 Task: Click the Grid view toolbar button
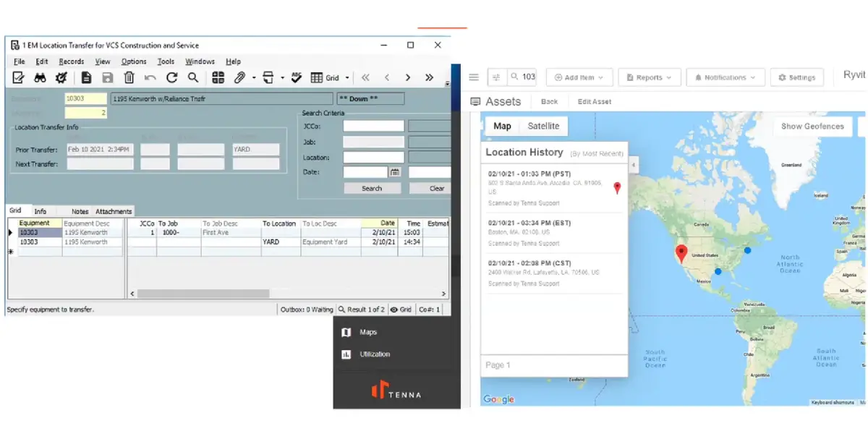325,77
